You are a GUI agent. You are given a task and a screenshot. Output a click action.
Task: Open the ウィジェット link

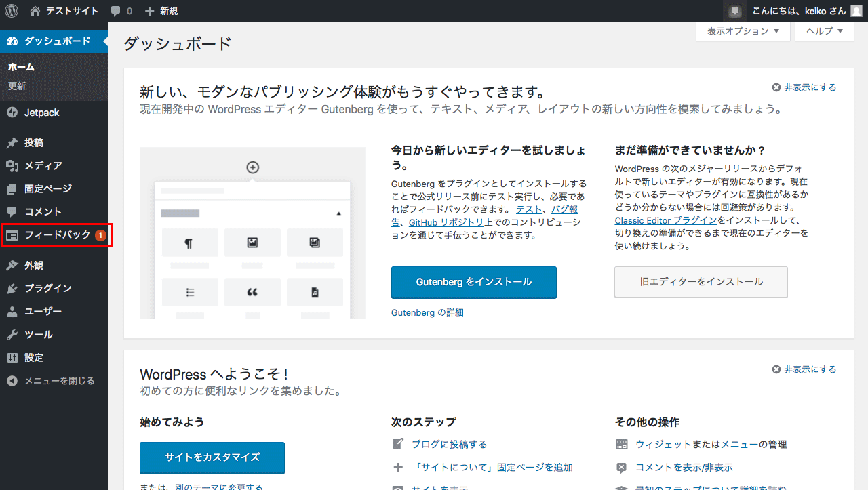(x=663, y=445)
